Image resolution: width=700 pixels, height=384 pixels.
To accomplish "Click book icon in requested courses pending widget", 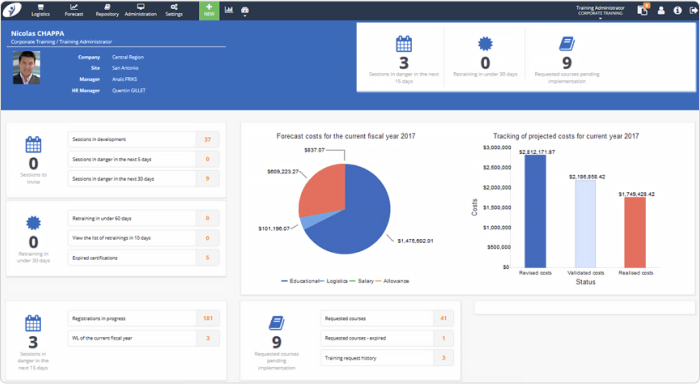I will coord(277,323).
